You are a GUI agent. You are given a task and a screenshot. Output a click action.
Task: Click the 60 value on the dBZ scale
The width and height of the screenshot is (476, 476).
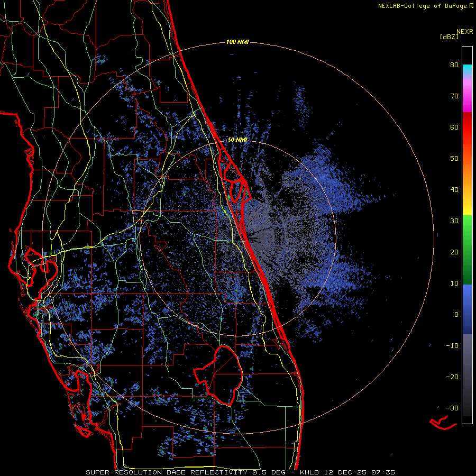(x=454, y=127)
